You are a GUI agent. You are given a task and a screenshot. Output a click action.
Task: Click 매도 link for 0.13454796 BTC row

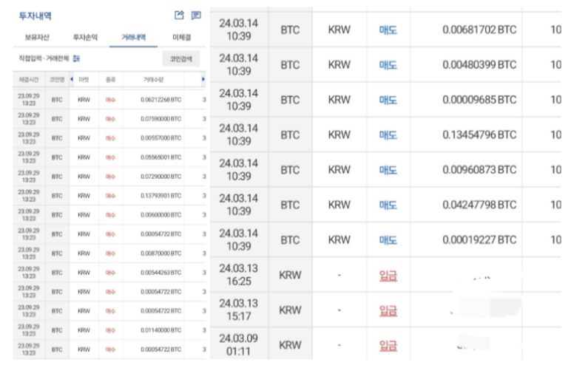[x=388, y=134]
